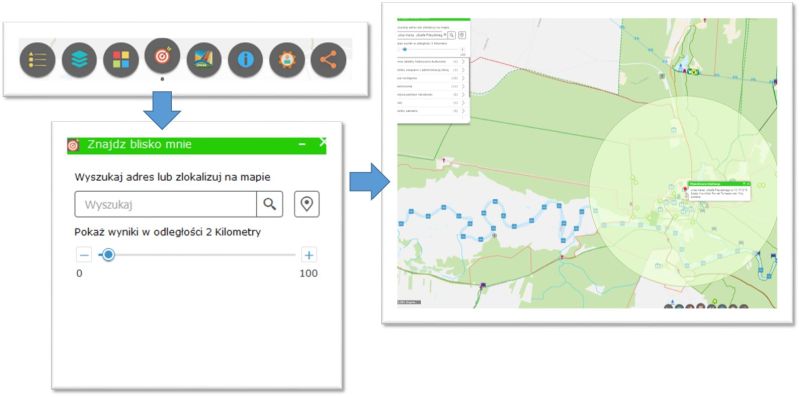Activate the Near Me target widget
800x397 pixels.
[162, 56]
